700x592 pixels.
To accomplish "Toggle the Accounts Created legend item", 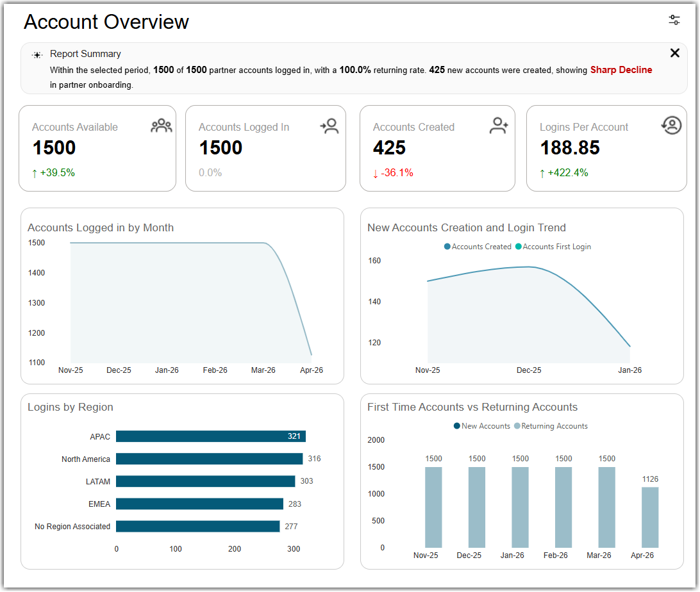I will (478, 247).
